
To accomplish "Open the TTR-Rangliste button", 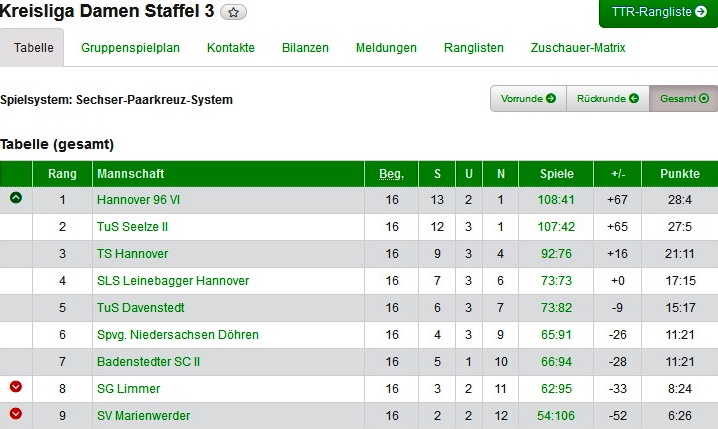I will click(x=658, y=13).
